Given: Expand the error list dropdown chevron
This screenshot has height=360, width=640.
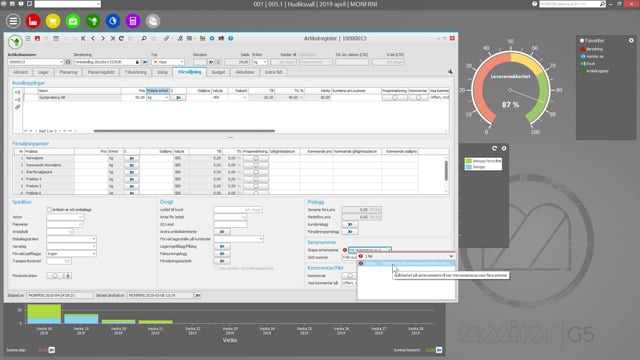Looking at the screenshot, I should (451, 256).
